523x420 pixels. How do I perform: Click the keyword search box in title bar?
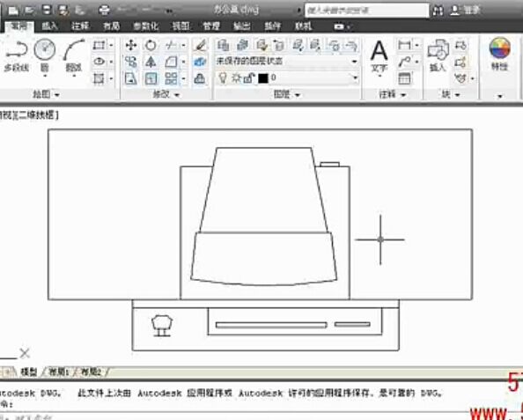click(367, 11)
